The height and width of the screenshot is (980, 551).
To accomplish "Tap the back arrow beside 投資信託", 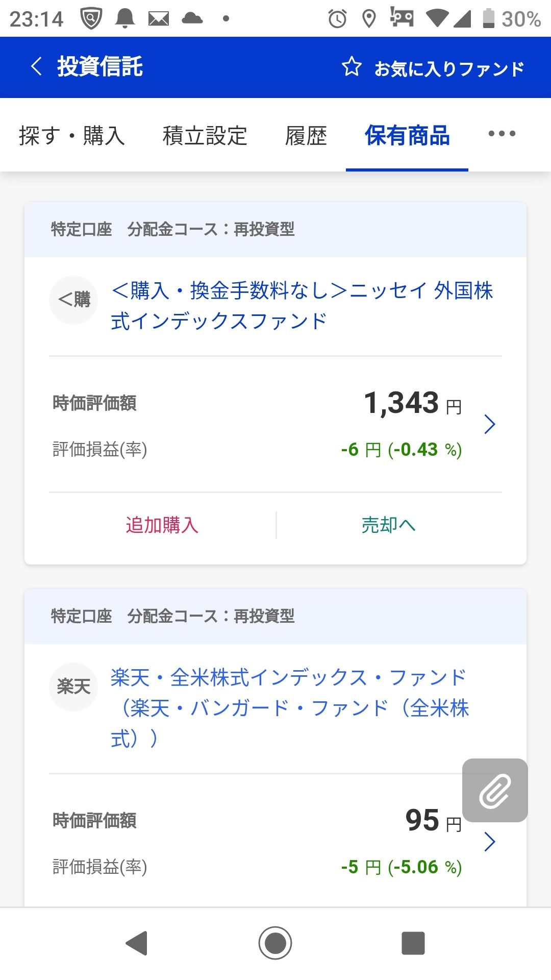I will tap(36, 67).
